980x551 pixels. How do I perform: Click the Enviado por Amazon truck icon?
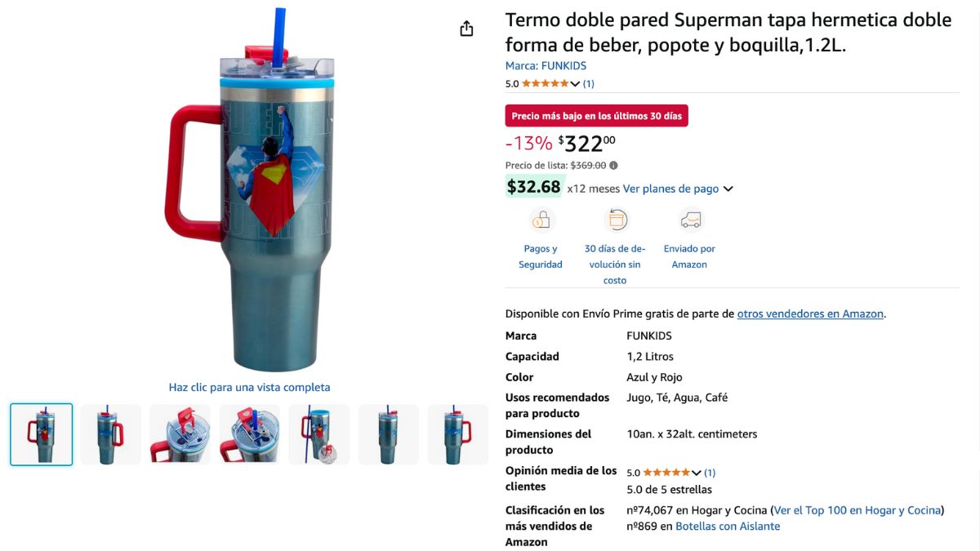690,220
